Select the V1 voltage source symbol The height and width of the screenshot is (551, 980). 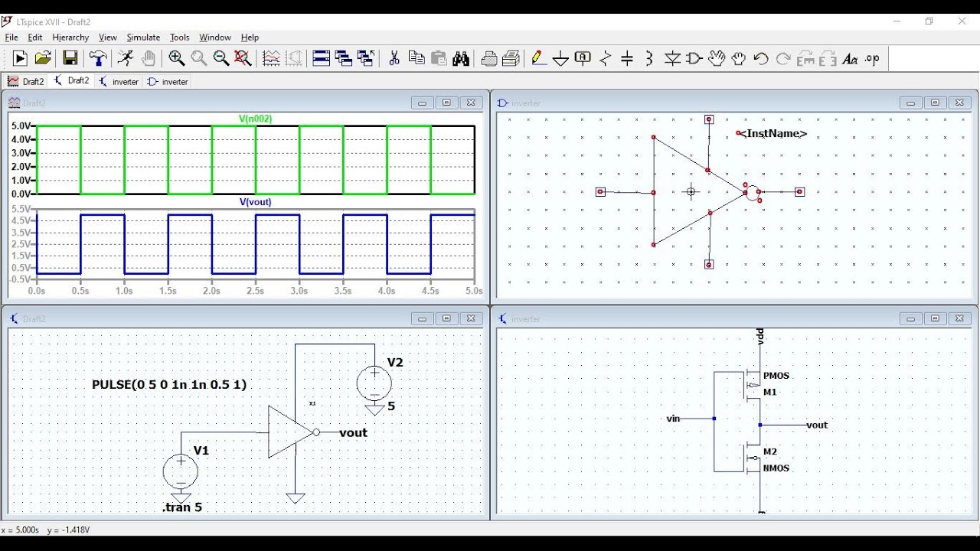click(181, 471)
